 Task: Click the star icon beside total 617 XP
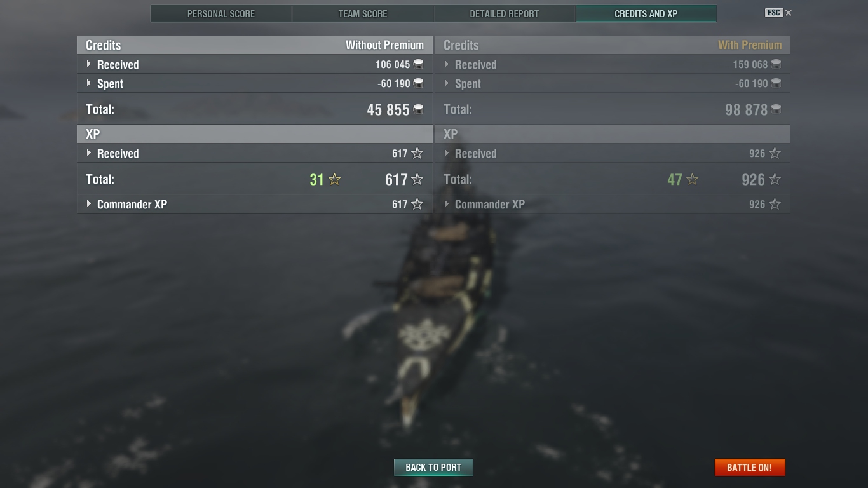[417, 179]
